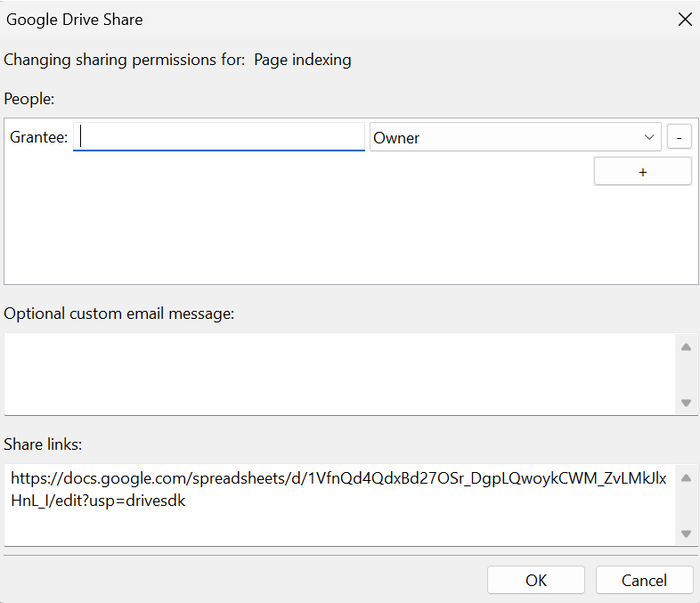Viewport: 700px width, 603px height.
Task: Click the Grantee: label
Action: (x=38, y=137)
